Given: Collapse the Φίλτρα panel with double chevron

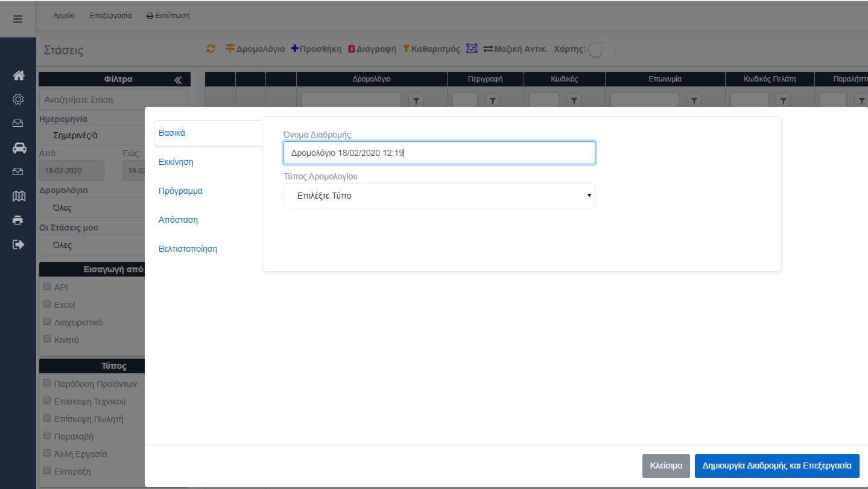Looking at the screenshot, I should tap(178, 80).
